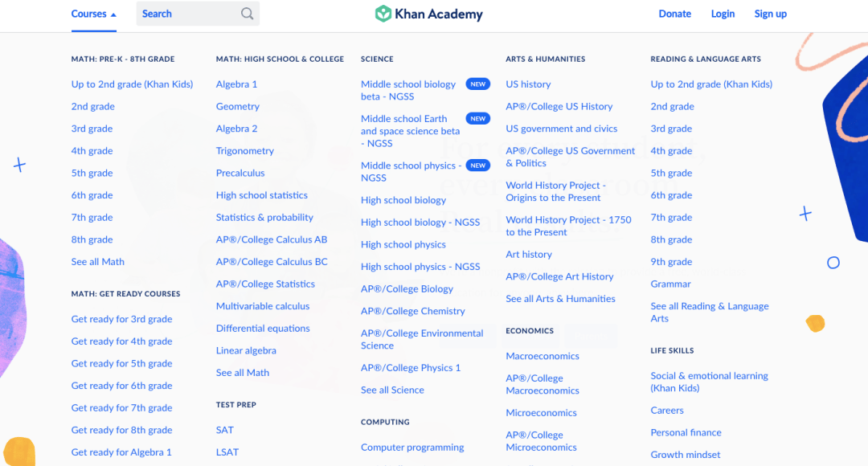Select Grammar under Reading & Language Arts
868x466 pixels.
point(670,284)
